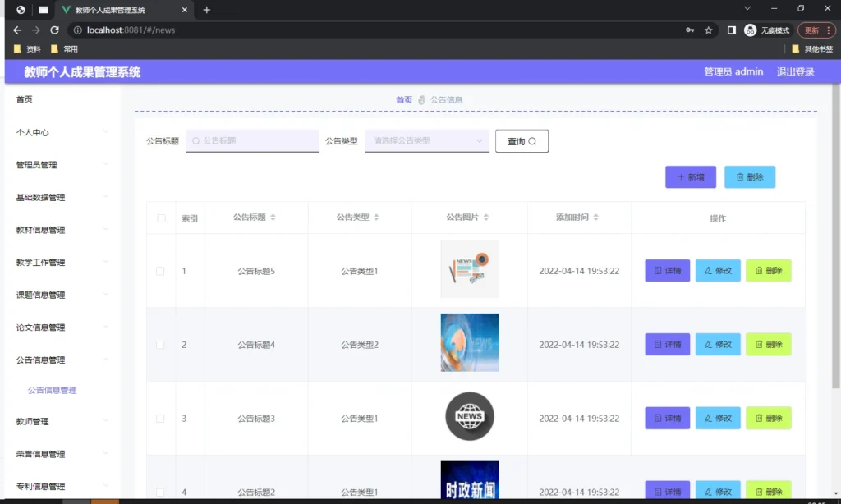Click the trash icon on the top 删除 button
841x504 pixels.
742,176
